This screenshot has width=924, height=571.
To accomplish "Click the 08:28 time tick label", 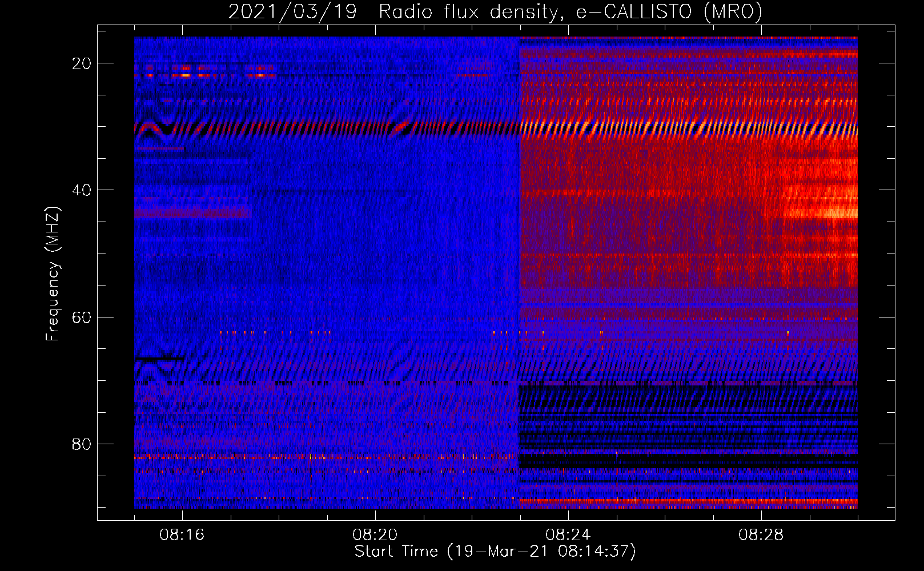I will pos(761,535).
